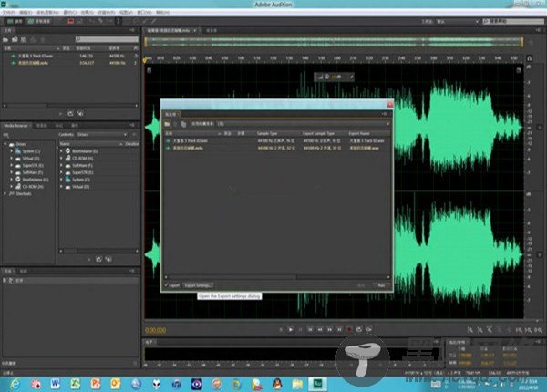Viewport: 547px width, 392px height.
Task: Click the Files panel search field
Action: click(x=107, y=39)
